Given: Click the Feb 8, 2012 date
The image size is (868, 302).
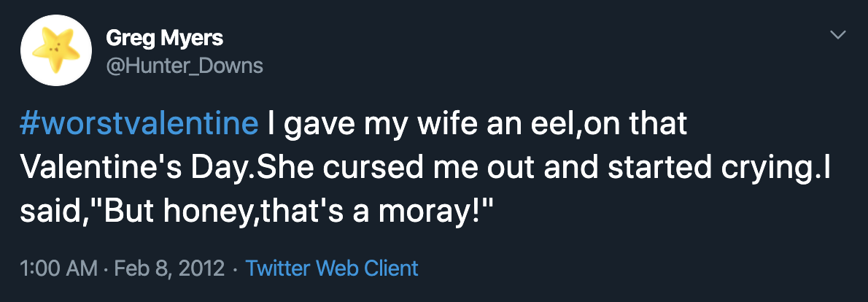Looking at the screenshot, I should 168,268.
